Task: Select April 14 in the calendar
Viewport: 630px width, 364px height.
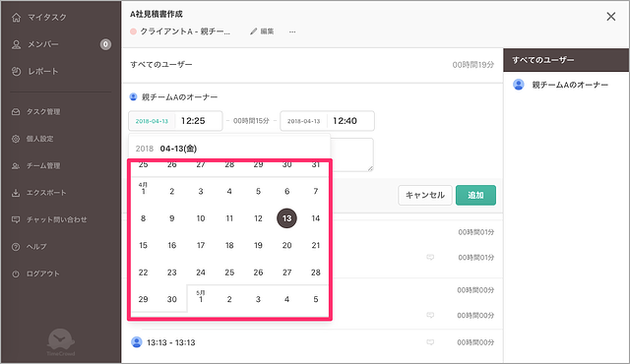Action: click(x=316, y=218)
